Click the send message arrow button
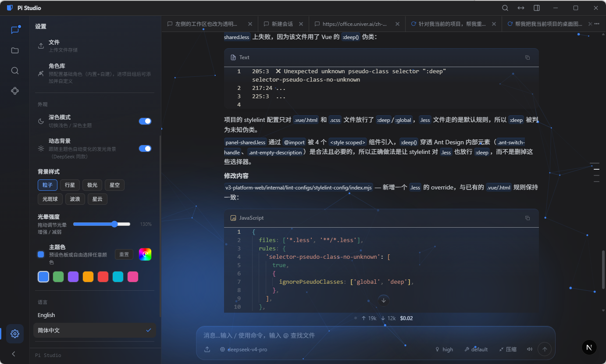 [x=545, y=349]
